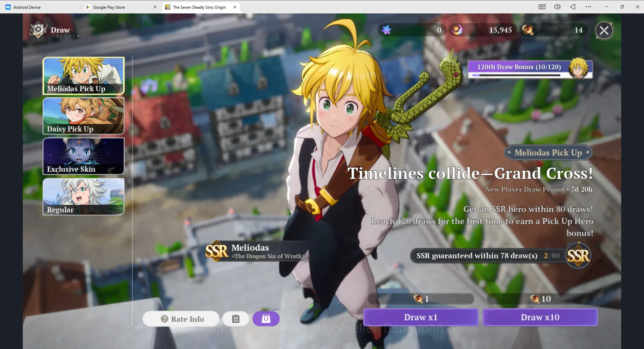Perform Draw x10

click(540, 317)
